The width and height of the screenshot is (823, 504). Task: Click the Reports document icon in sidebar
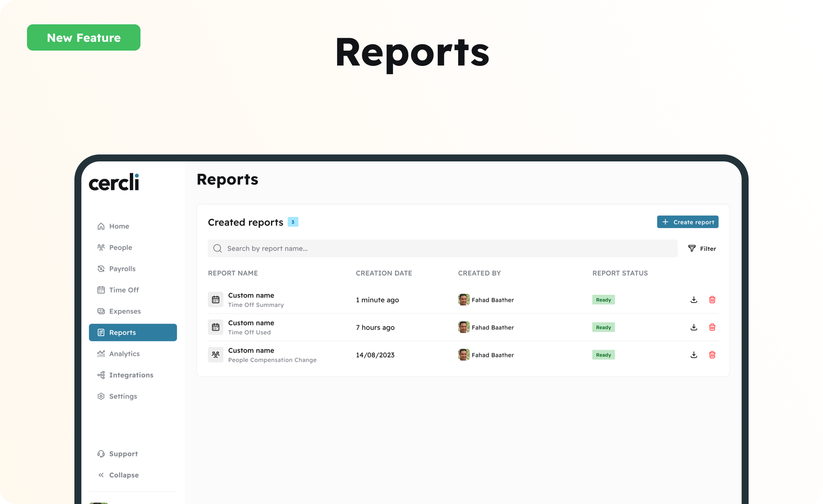pyautogui.click(x=101, y=333)
